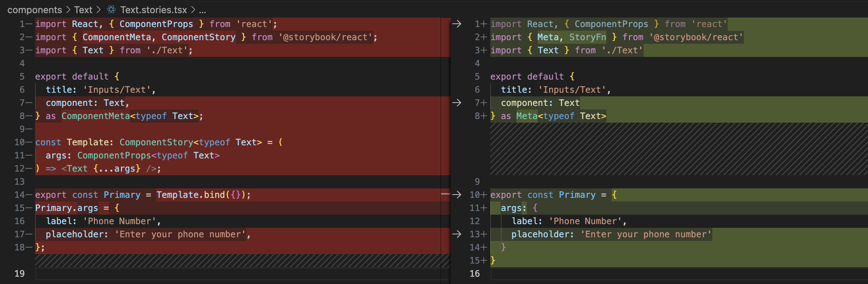Click 'ComponentMeta' in left import line 2
Image resolution: width=868 pixels, height=284 pixels.
click(117, 37)
